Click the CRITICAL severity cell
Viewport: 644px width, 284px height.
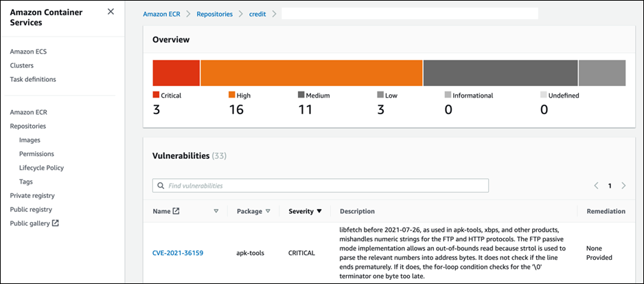tap(301, 253)
